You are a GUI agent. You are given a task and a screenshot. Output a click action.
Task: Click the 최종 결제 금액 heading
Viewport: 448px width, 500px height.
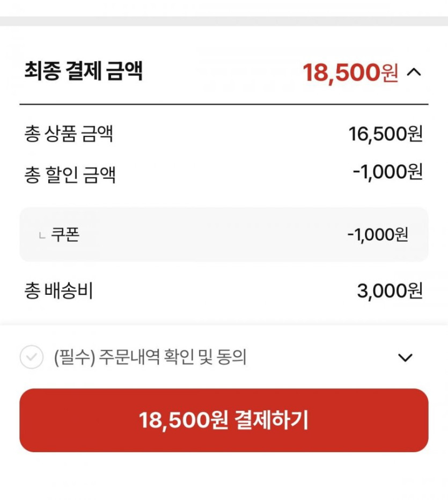[83, 71]
